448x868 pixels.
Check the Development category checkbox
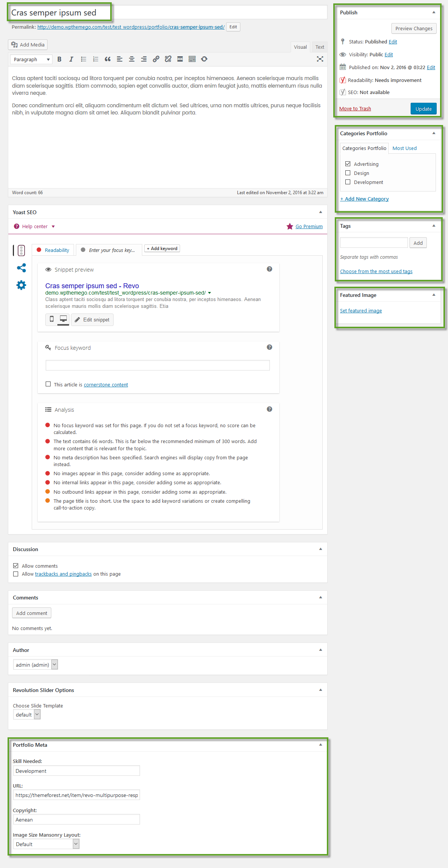(348, 182)
